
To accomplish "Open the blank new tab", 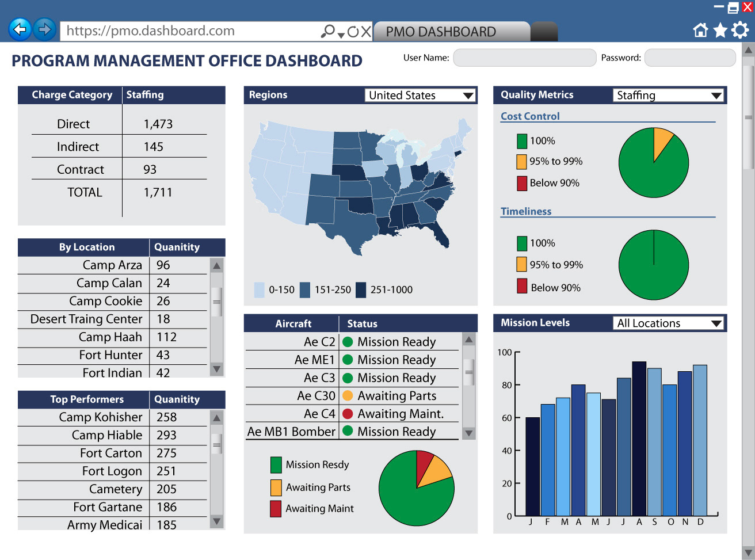I will tap(544, 32).
